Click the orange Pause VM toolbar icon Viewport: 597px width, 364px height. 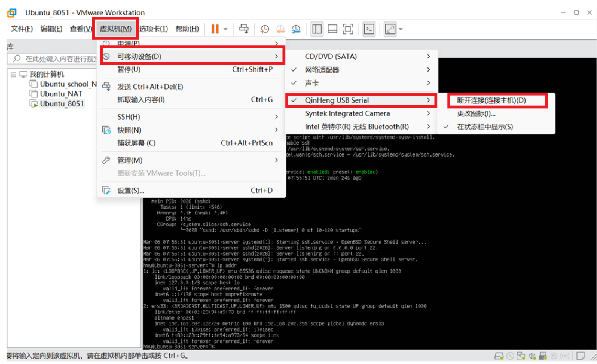tap(215, 29)
